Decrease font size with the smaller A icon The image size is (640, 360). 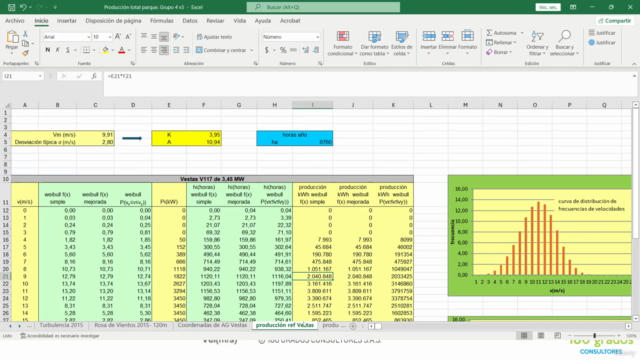point(128,37)
